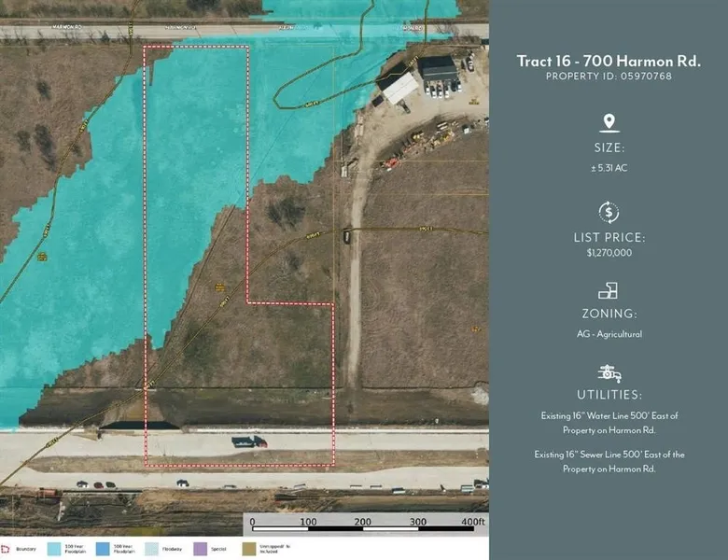Select the 500 Year Floodplain legend swatch
The width and height of the screenshot is (728, 560).
point(104,549)
